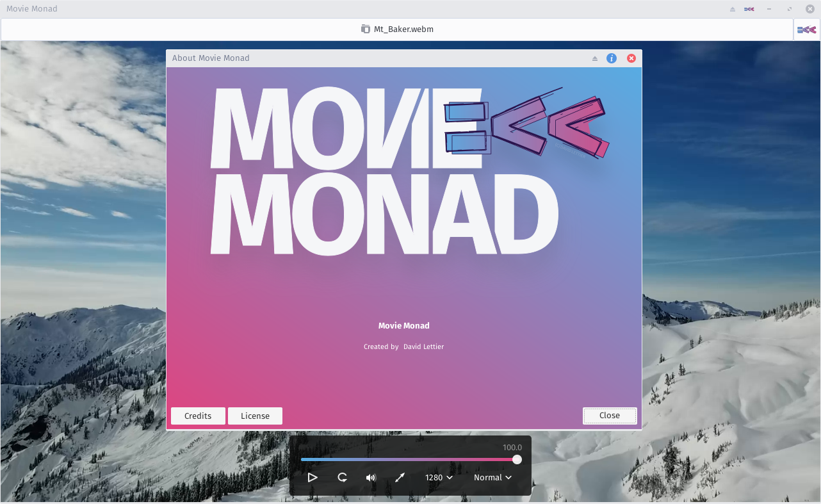Click the small Movie Monad logo in main titlebar
This screenshot has height=504, width=821.
[749, 9]
